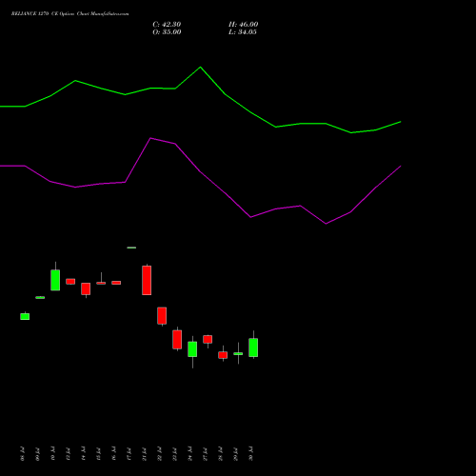Image resolution: width=476 pixels, height=476 pixels.
Task: Click the low value L: 34.05
Action: (x=243, y=32)
